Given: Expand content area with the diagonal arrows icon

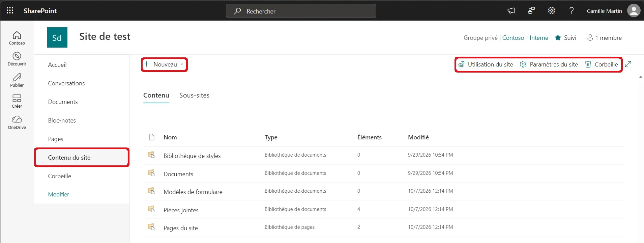Looking at the screenshot, I should 628,64.
